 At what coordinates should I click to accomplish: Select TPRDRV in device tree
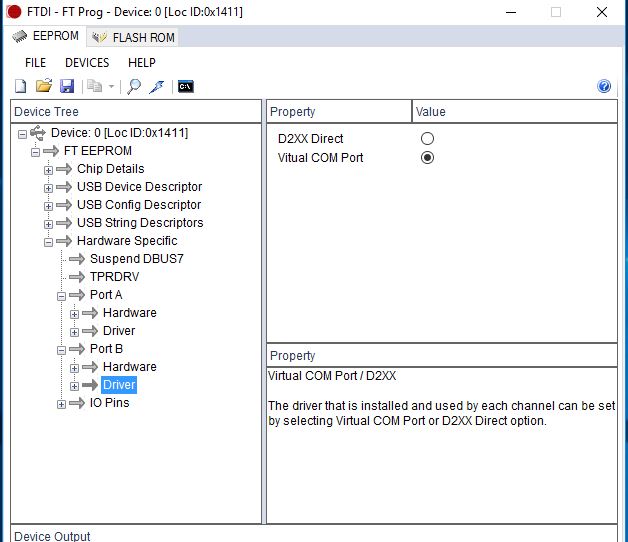coord(115,277)
